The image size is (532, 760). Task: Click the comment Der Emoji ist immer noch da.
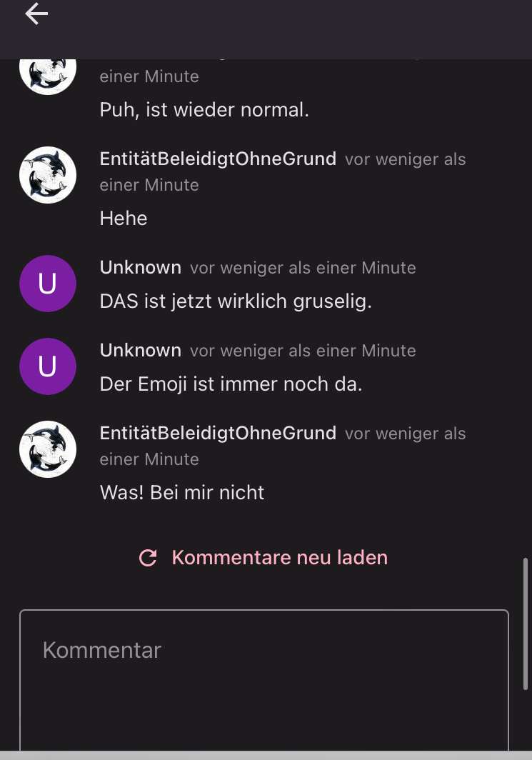[x=231, y=384]
